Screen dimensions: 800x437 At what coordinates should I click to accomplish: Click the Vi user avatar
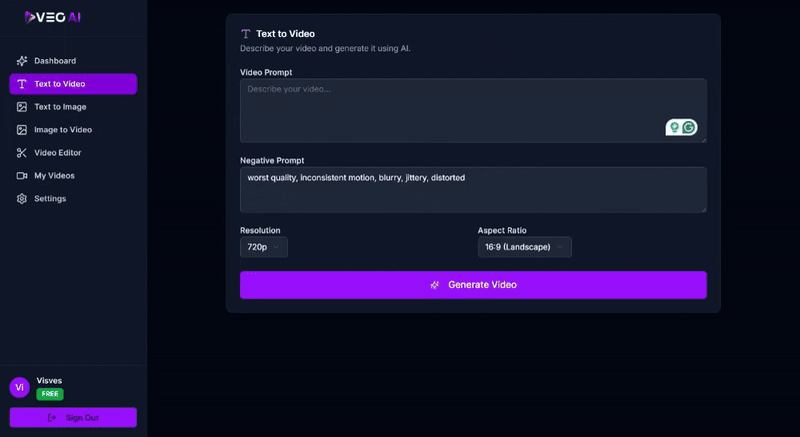(x=19, y=388)
